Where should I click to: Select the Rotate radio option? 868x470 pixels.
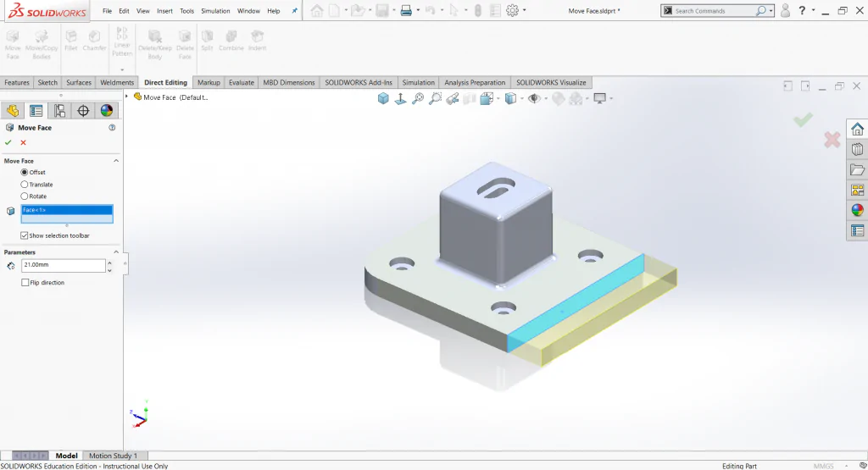25,196
